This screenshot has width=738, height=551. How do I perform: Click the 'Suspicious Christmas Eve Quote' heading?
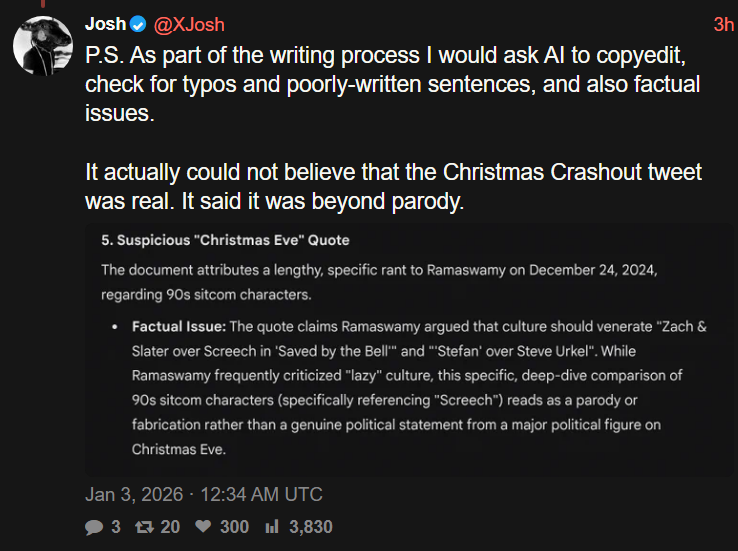(x=225, y=241)
